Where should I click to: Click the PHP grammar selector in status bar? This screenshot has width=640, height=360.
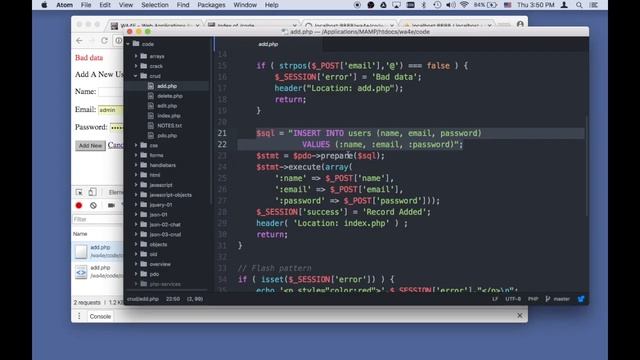(x=533, y=299)
